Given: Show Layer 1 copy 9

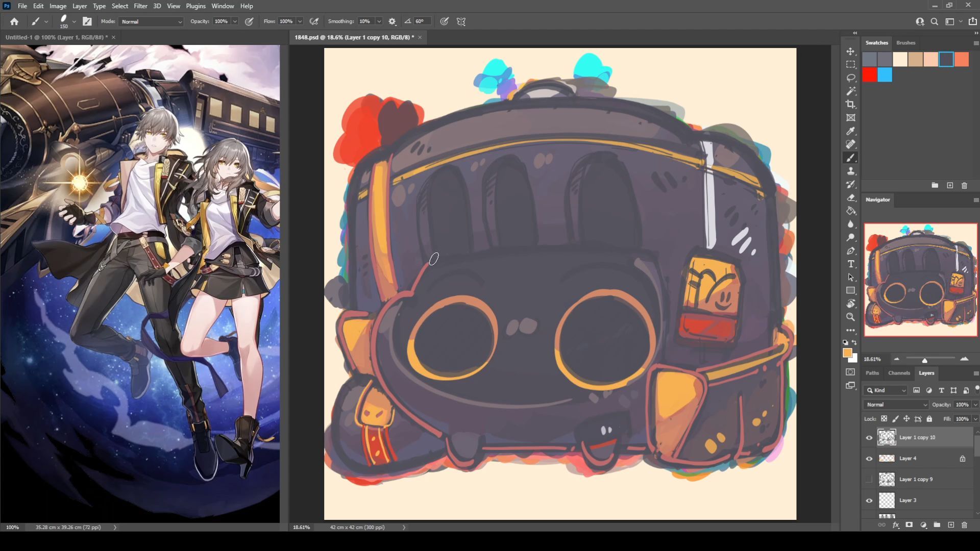Looking at the screenshot, I should tap(869, 480).
